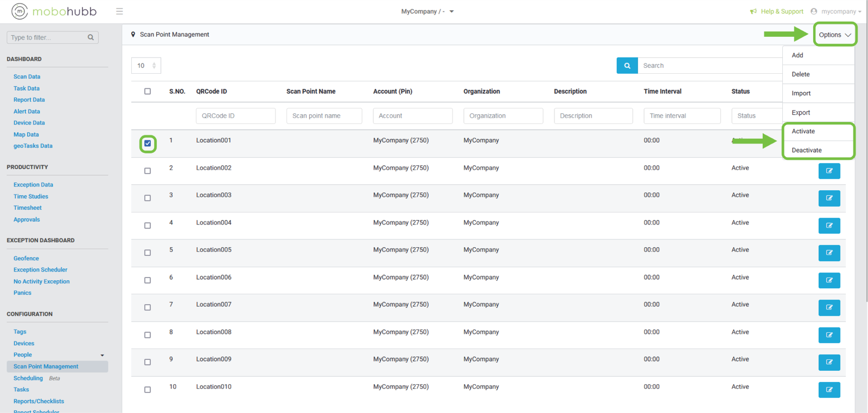The image size is (868, 413).
Task: Choose Export in the options menu
Action: tap(801, 113)
